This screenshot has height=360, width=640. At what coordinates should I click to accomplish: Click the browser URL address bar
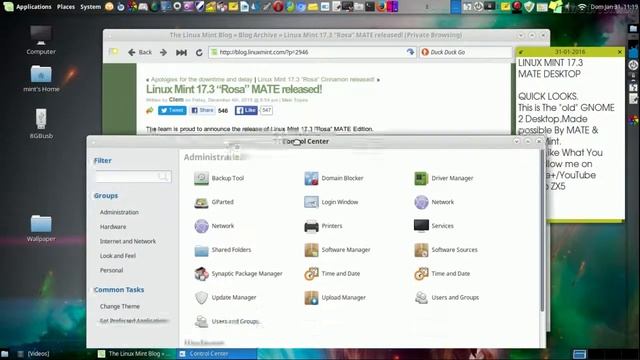[312, 52]
